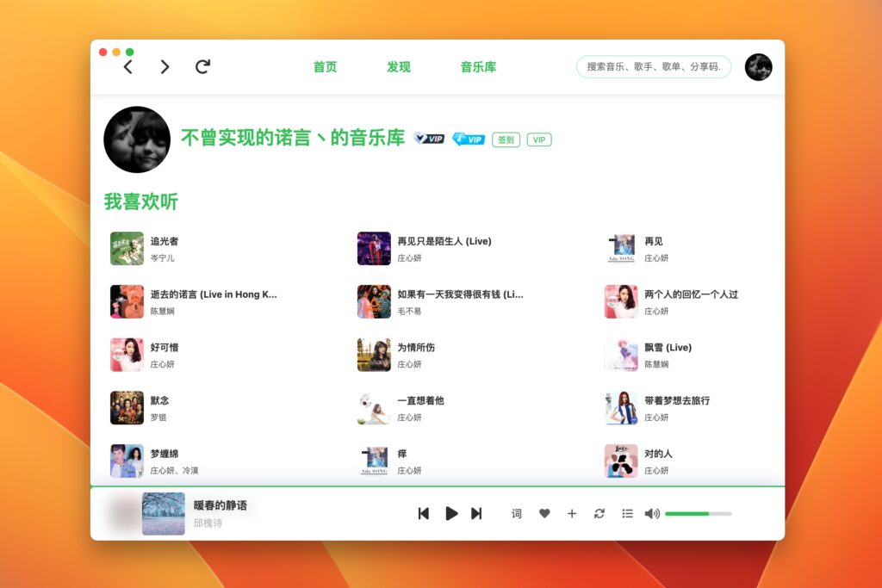Mute audio with the speaker icon
The image size is (882, 588).
(652, 513)
